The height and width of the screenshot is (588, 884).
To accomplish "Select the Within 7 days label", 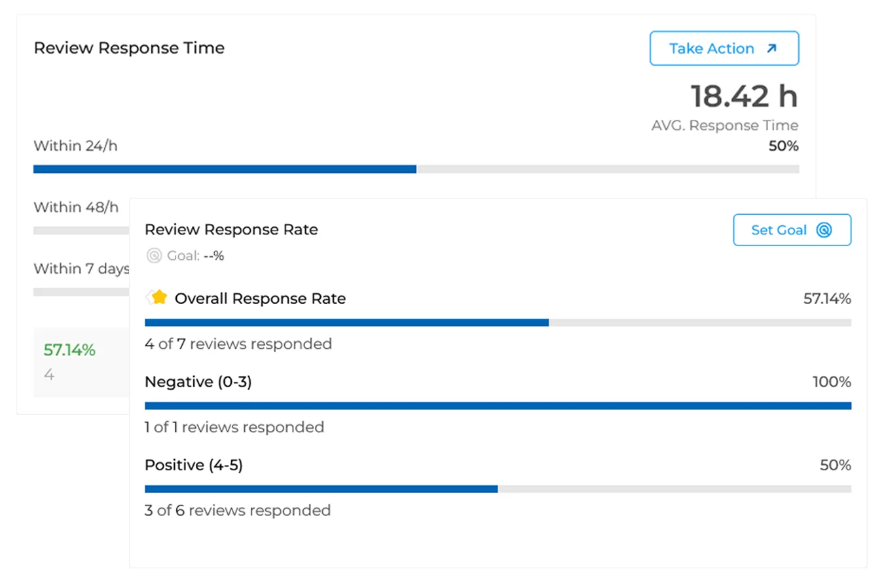I will click(x=81, y=268).
